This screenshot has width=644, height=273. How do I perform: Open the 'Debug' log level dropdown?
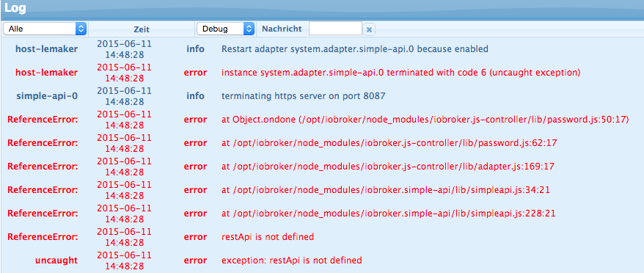[225, 29]
